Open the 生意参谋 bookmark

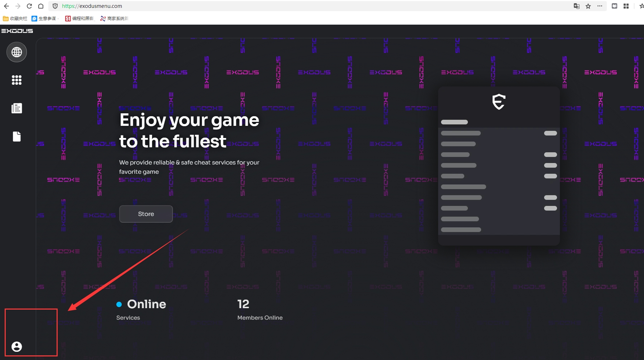coord(44,19)
